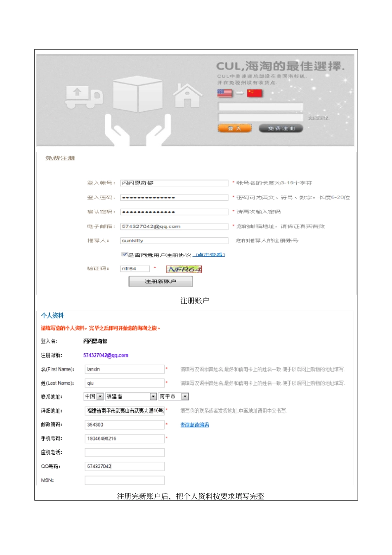Click the top login username field in banner
This screenshot has height=555, width=392.
[260, 107]
